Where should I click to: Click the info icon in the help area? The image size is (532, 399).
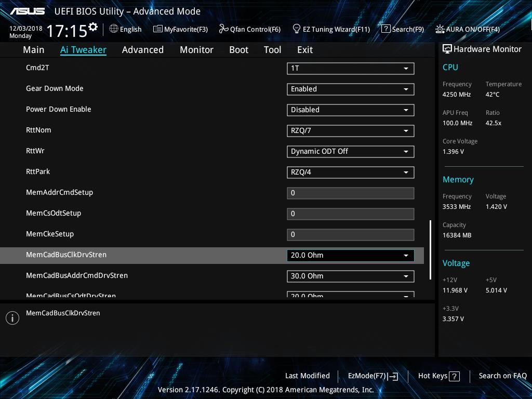click(x=12, y=318)
